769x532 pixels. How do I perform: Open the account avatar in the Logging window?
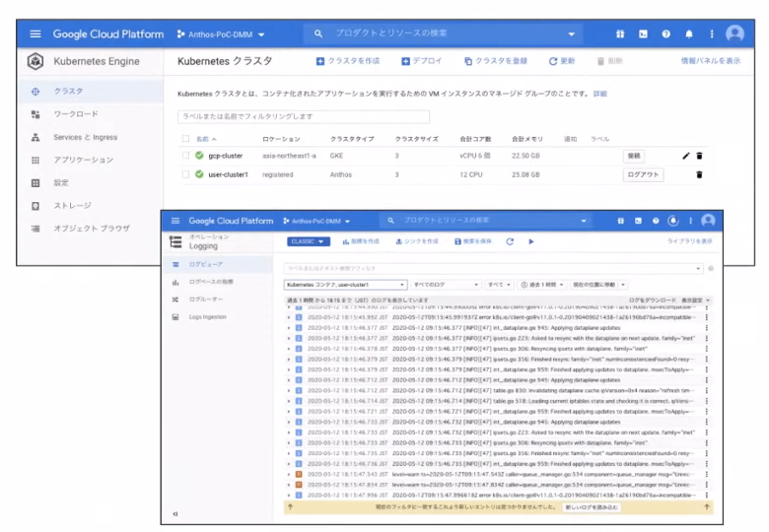click(708, 221)
